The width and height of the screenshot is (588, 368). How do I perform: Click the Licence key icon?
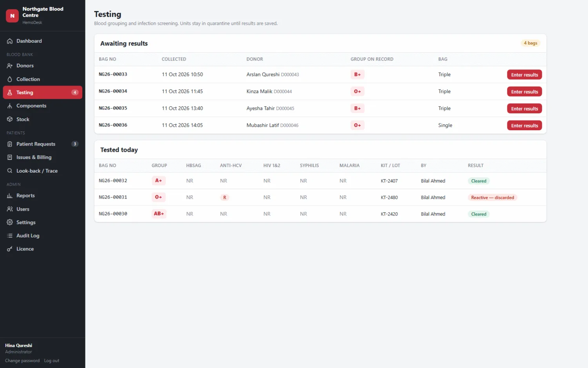click(10, 249)
